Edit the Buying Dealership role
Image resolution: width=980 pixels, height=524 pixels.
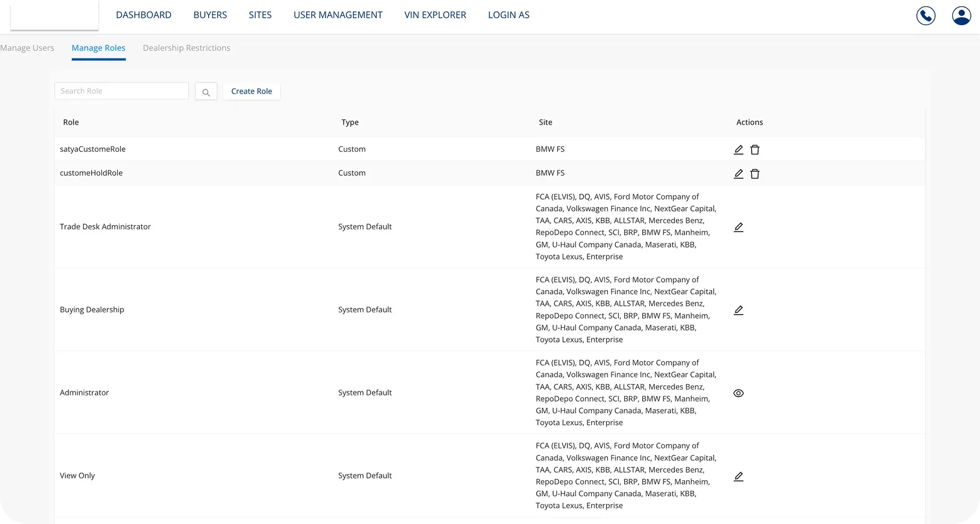click(x=738, y=310)
